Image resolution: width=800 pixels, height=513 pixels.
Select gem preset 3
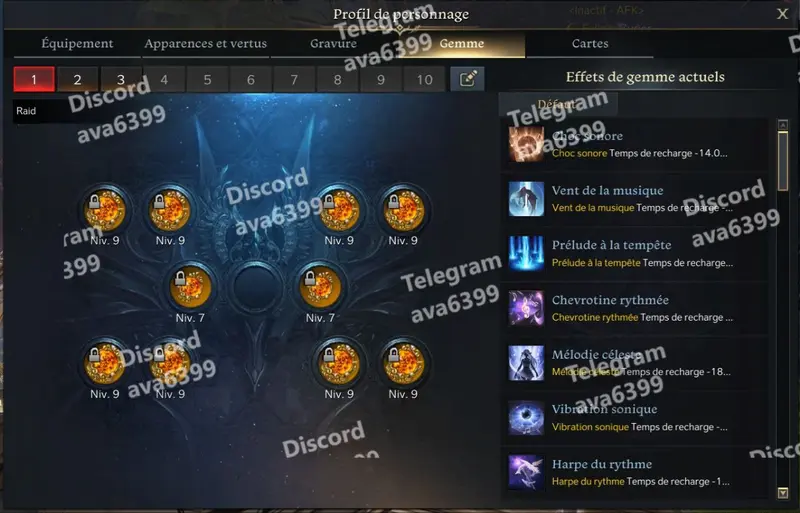(x=121, y=80)
